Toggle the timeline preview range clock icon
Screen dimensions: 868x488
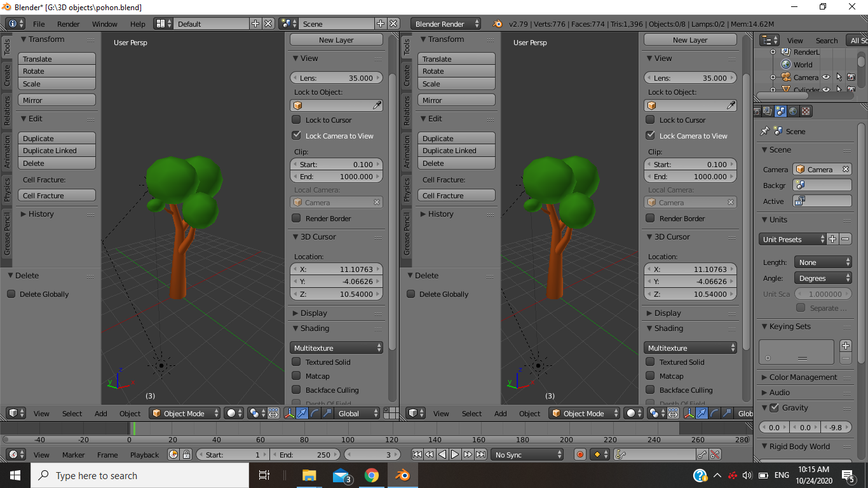173,454
